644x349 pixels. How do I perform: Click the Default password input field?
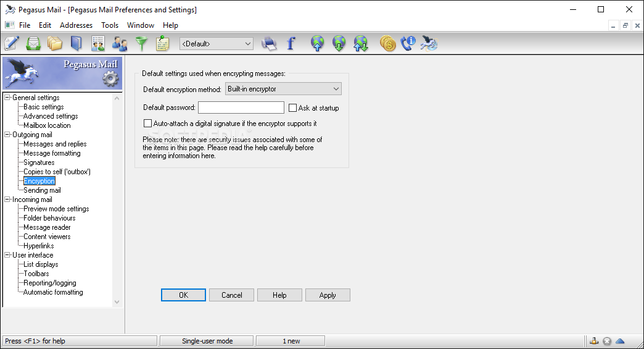(x=241, y=107)
